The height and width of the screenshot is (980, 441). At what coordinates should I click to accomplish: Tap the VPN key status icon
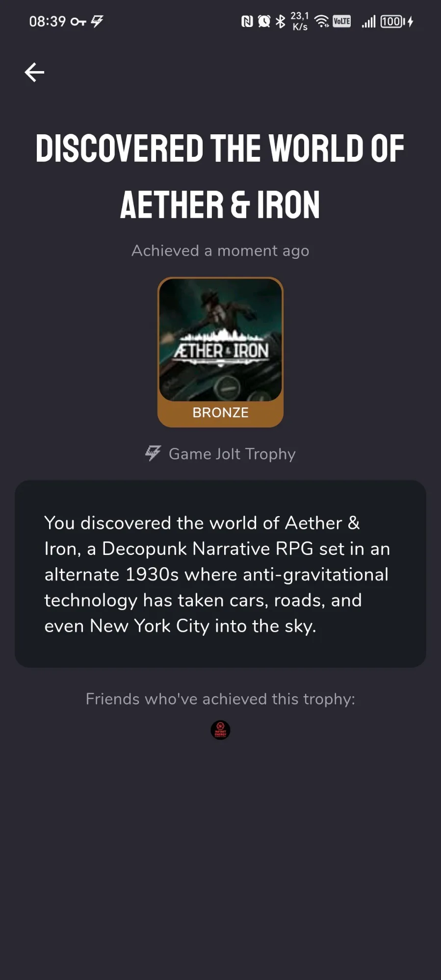[x=78, y=22]
